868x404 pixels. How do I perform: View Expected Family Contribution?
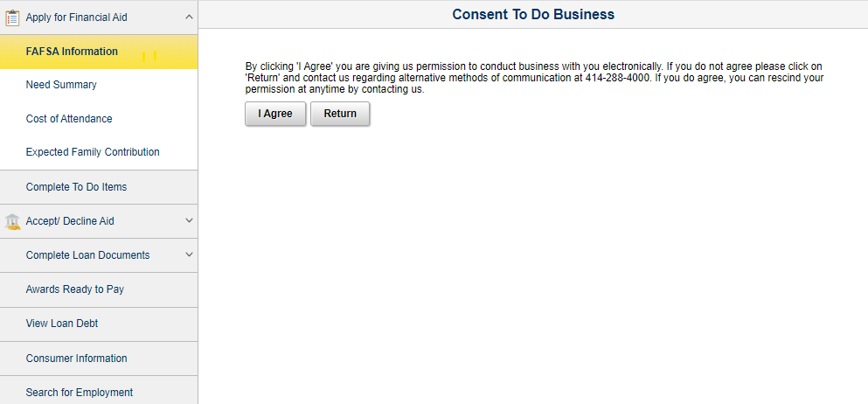(93, 152)
